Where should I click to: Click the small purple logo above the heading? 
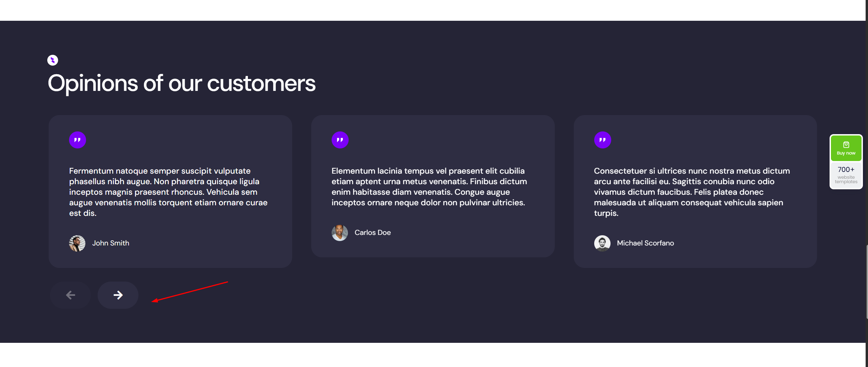coord(53,60)
